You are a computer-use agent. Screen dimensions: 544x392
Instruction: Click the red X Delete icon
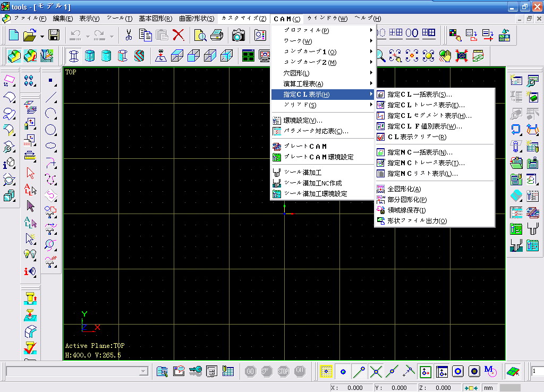coord(178,35)
